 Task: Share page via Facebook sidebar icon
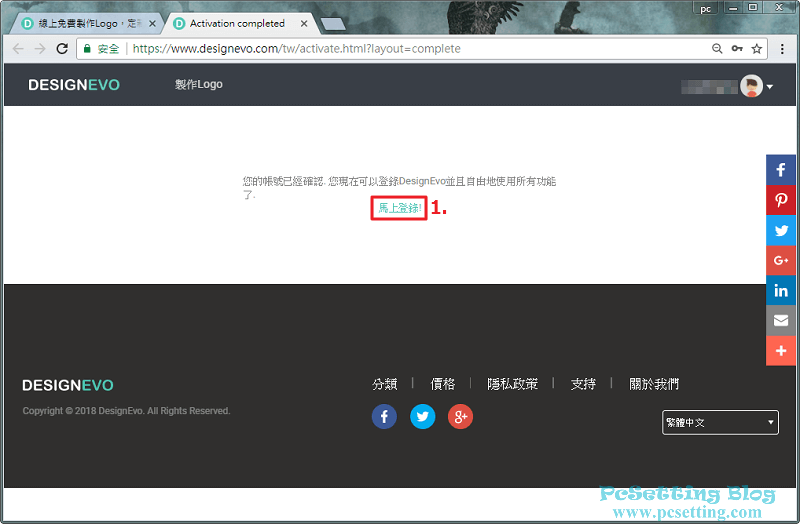pyautogui.click(x=781, y=170)
